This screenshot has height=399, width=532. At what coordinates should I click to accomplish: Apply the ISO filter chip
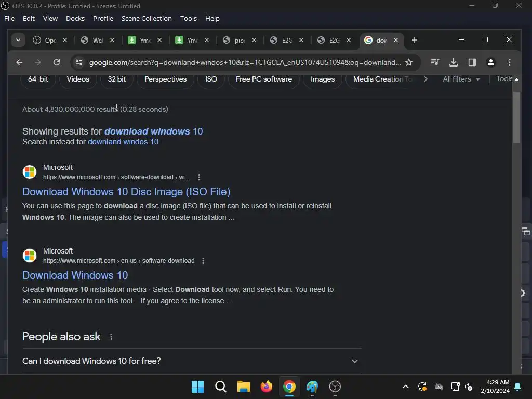click(x=211, y=79)
